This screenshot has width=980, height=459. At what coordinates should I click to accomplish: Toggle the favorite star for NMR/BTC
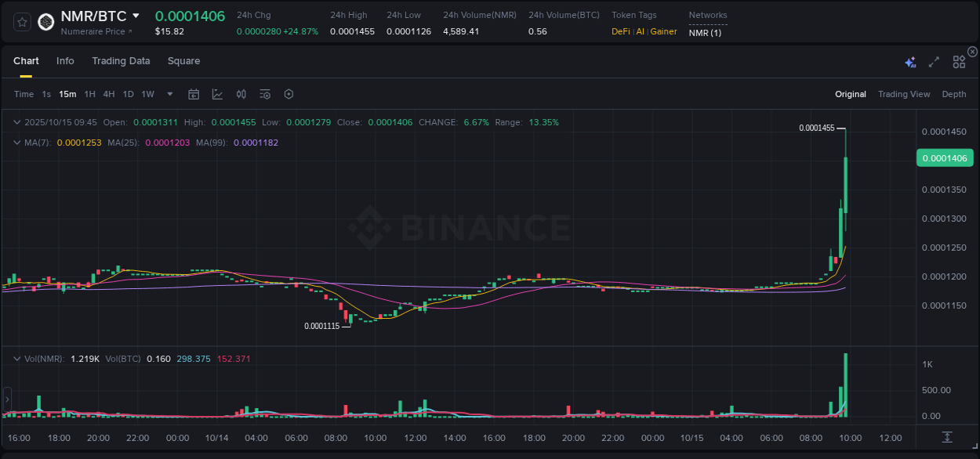coord(21,21)
